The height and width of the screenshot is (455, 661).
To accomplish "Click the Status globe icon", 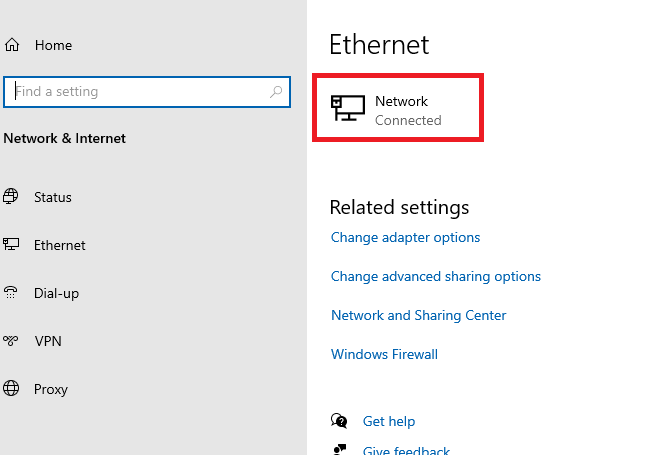I will (x=11, y=197).
